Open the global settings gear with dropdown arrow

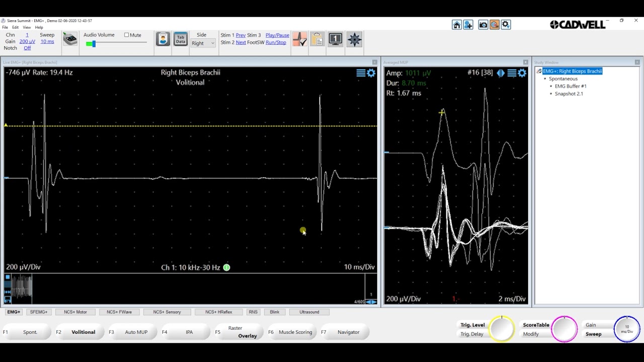click(x=506, y=25)
